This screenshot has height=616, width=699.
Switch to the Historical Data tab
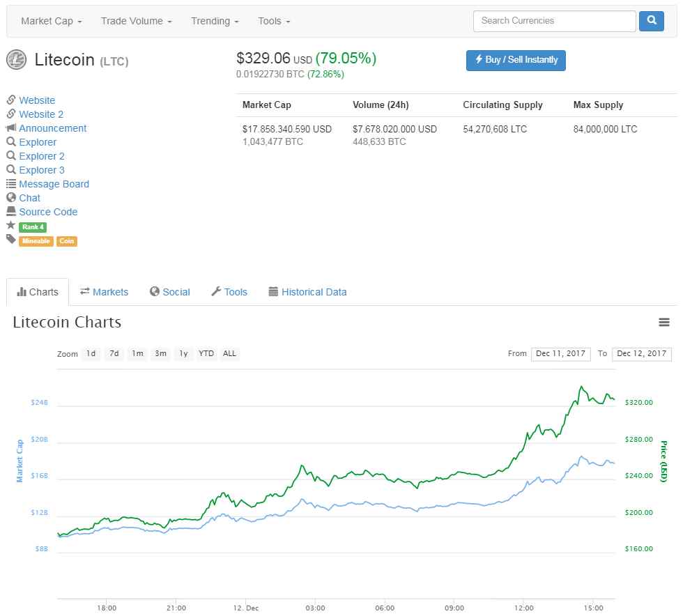pos(307,292)
